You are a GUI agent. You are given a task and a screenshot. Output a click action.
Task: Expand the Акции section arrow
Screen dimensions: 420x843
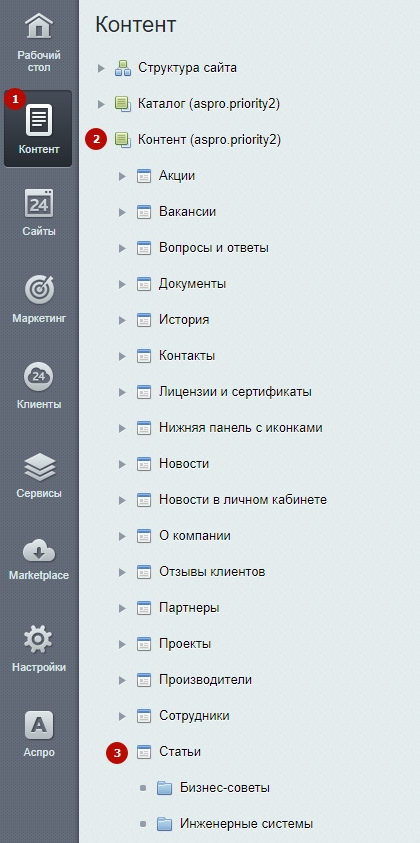click(122, 176)
